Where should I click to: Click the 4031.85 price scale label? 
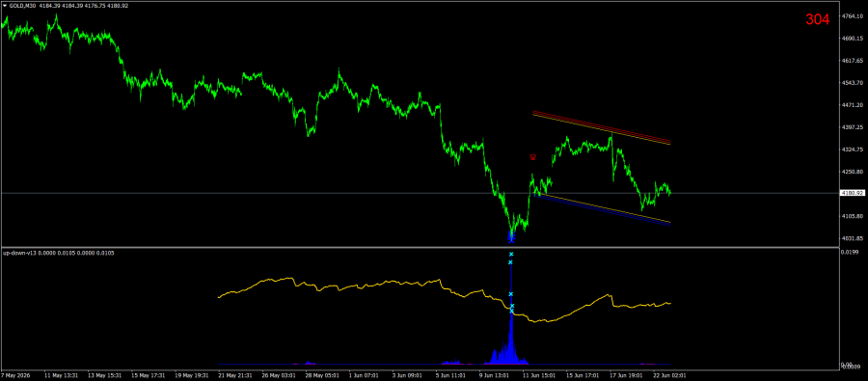[x=853, y=238]
